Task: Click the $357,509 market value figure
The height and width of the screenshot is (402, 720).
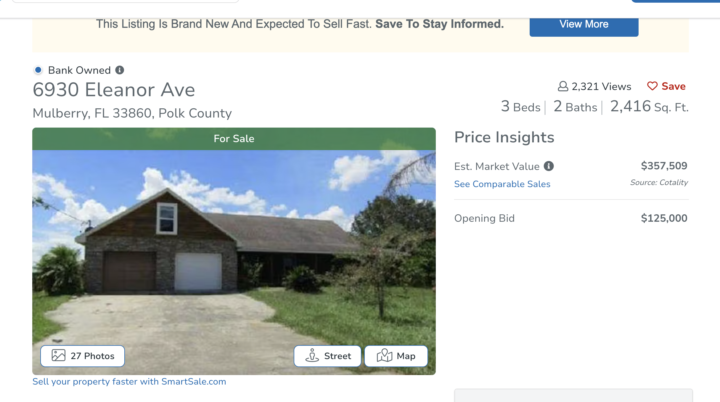Action: click(x=664, y=166)
